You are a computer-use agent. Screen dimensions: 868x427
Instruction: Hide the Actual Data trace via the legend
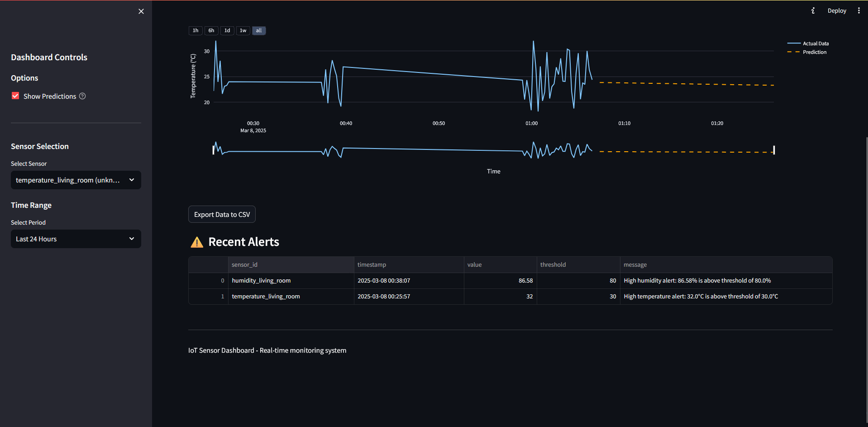pos(815,43)
